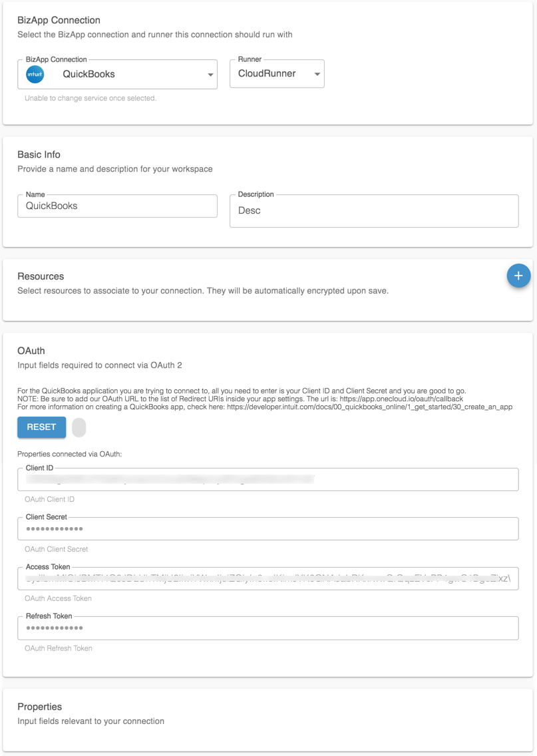537x756 pixels.
Task: Click the grey button beside RESET
Action: [79, 428]
